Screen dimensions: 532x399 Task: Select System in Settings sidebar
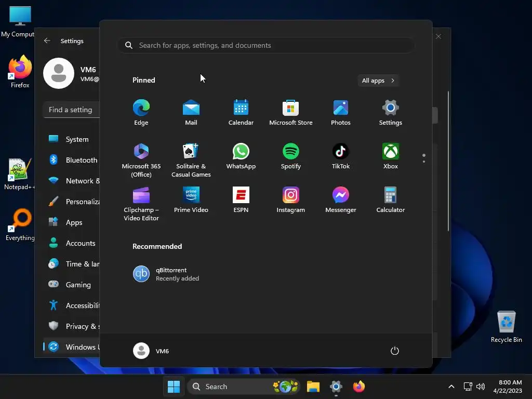coord(72,139)
